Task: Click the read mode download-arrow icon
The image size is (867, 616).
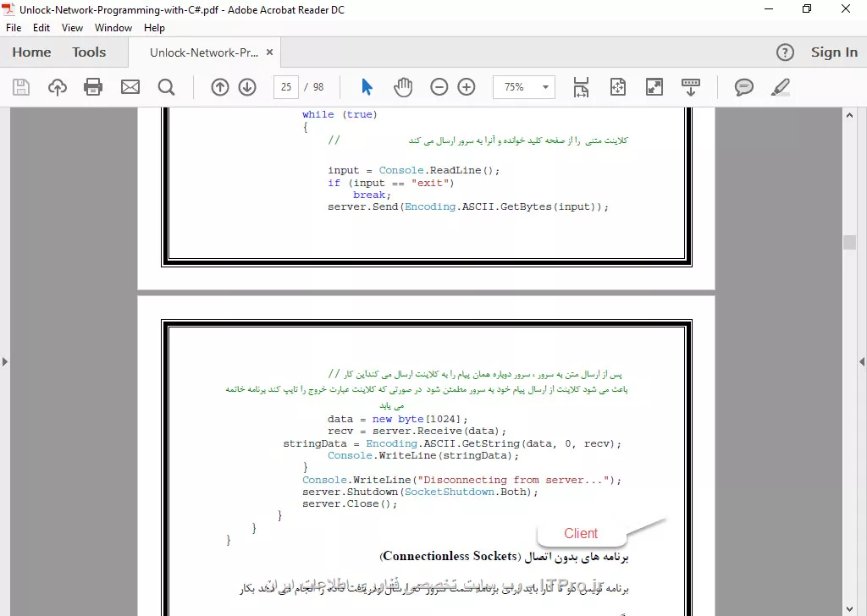Action: pos(691,87)
